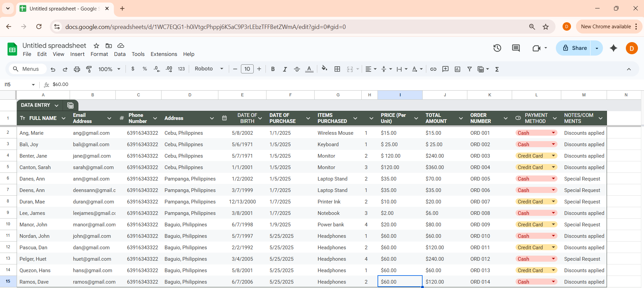The image size is (644, 288).
Task: Expand the Roboto font dropdown
Action: click(209, 69)
